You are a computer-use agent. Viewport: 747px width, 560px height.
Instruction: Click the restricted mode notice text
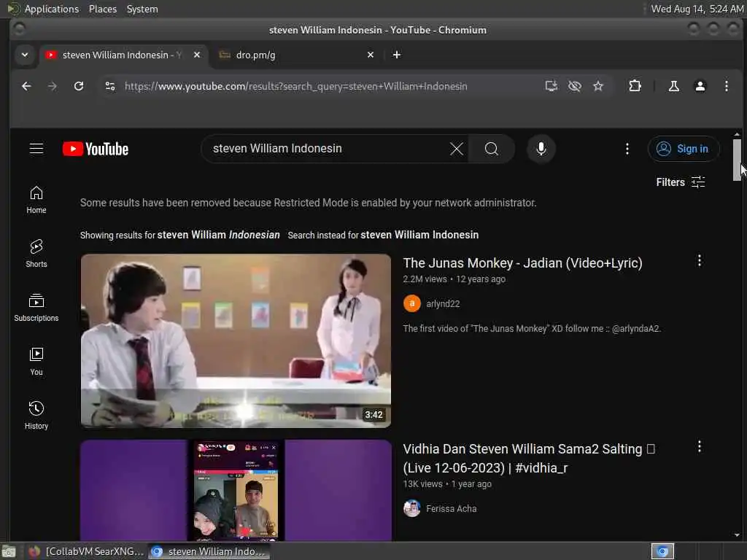(308, 203)
